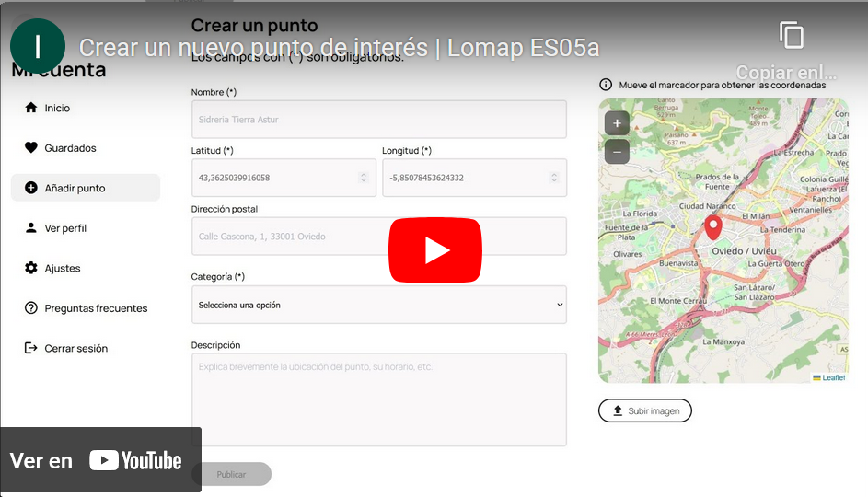Click La Florida label on map

(x=640, y=214)
